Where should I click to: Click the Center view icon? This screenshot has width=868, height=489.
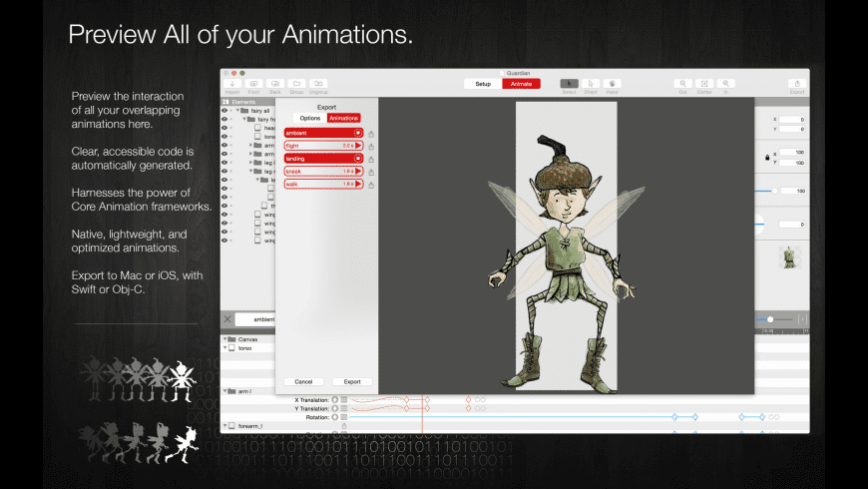pyautogui.click(x=704, y=84)
